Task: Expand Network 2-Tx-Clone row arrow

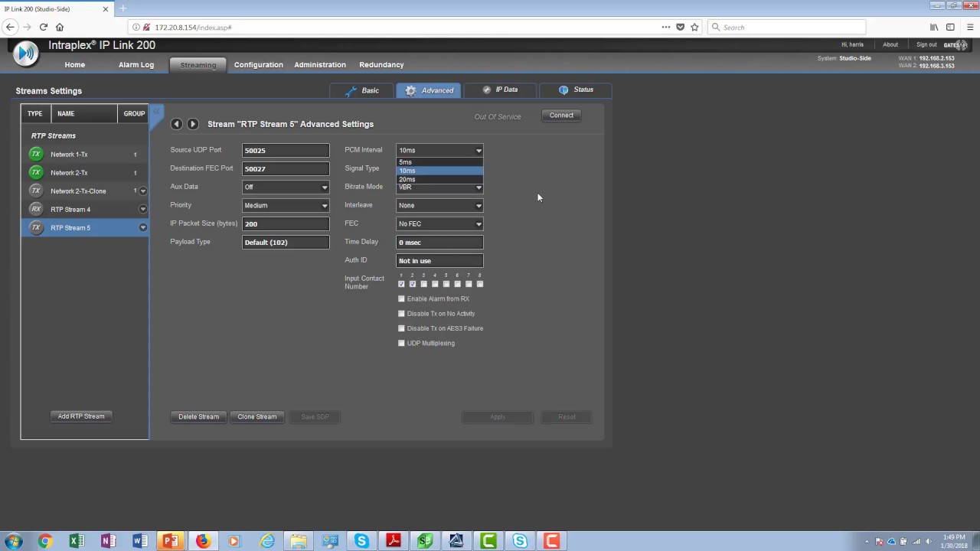Action: click(142, 191)
